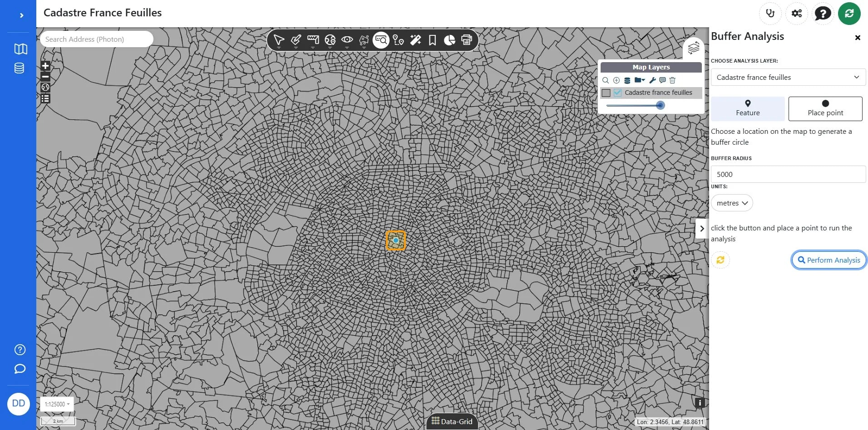Viewport: 868px width, 430px height.
Task: Click the add layer plus icon
Action: point(616,80)
